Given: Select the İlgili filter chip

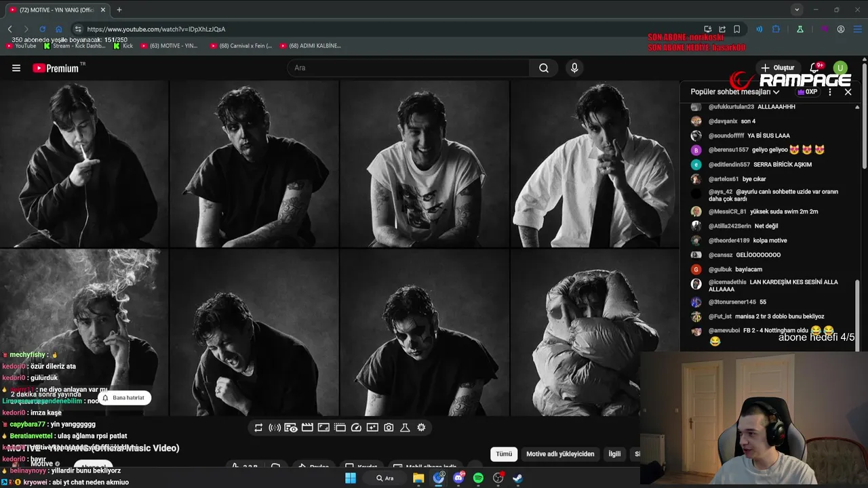Looking at the screenshot, I should (614, 454).
